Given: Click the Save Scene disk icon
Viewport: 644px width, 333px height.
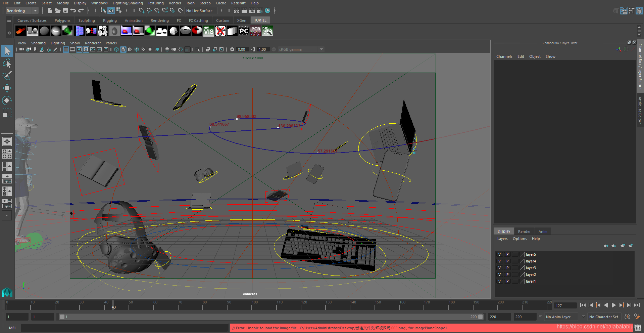Looking at the screenshot, I should pos(65,11).
